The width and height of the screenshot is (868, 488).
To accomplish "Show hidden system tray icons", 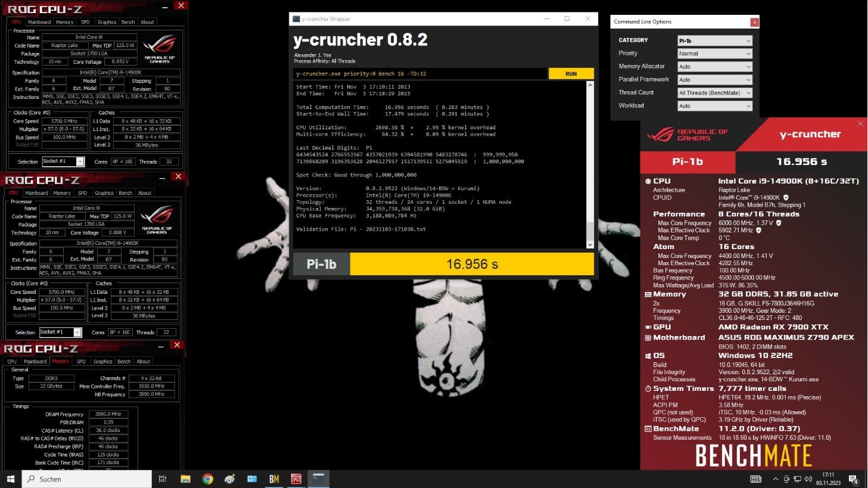I will pyautogui.click(x=775, y=478).
